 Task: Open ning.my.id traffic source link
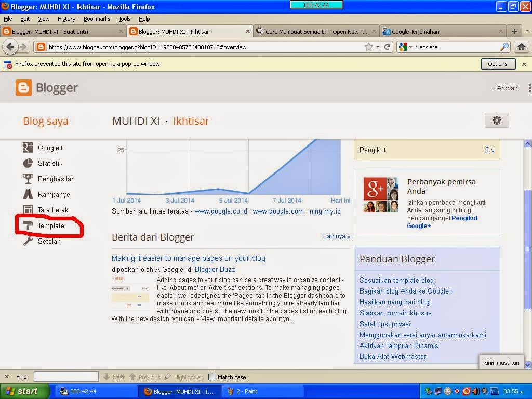(x=325, y=211)
